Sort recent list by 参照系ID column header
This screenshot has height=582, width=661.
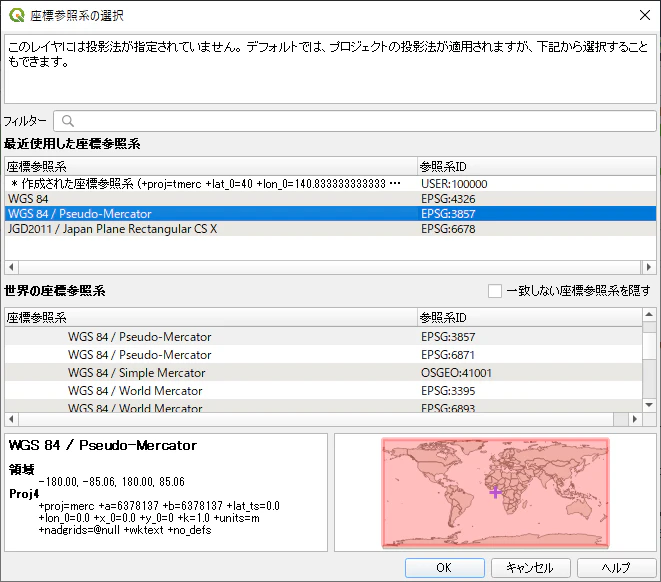537,166
